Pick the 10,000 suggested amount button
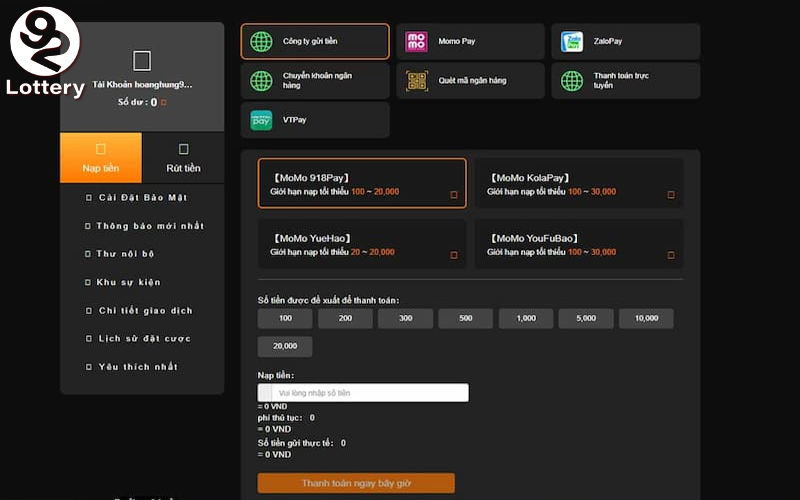Viewport: 800px width, 500px height. click(x=645, y=318)
